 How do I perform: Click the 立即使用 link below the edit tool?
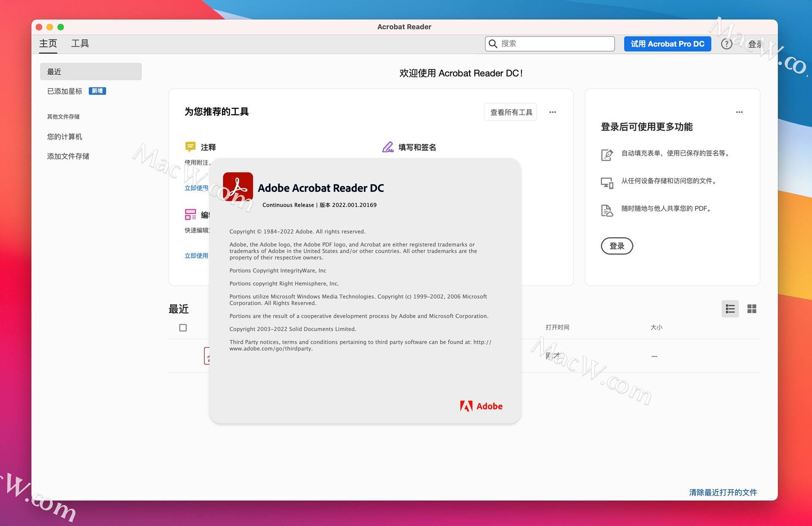(x=196, y=256)
